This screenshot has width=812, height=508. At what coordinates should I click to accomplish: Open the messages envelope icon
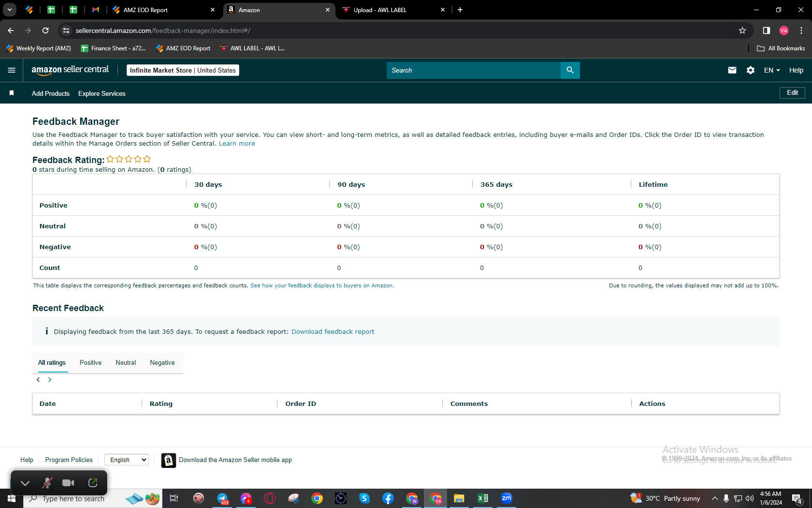tap(732, 70)
